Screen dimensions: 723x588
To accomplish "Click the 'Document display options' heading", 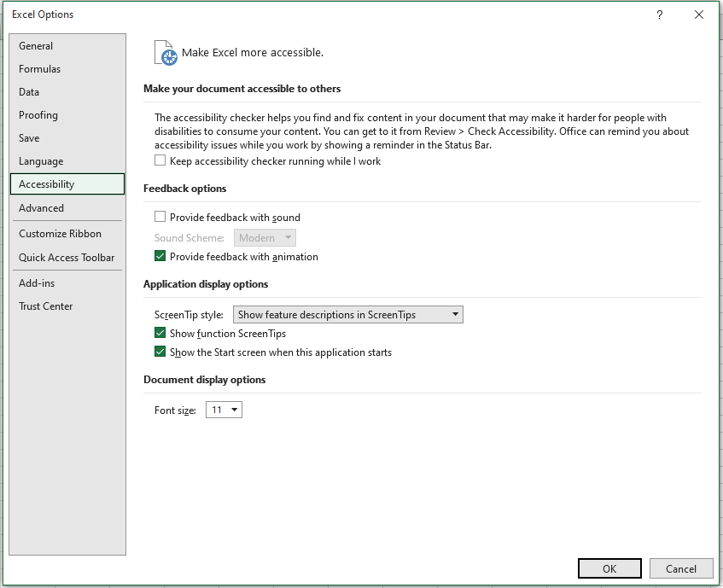I will pos(205,380).
